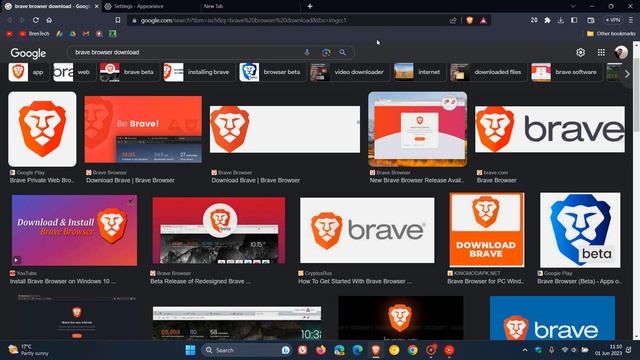Screen dimensions: 640x360
Task: Open Vivaldi from the taskbar
Action: click(x=303, y=350)
